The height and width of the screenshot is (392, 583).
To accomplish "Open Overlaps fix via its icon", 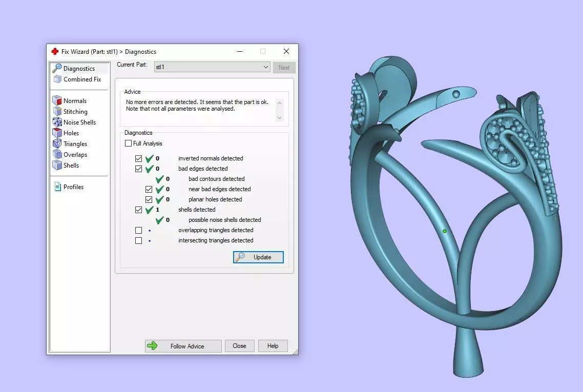I will point(57,154).
